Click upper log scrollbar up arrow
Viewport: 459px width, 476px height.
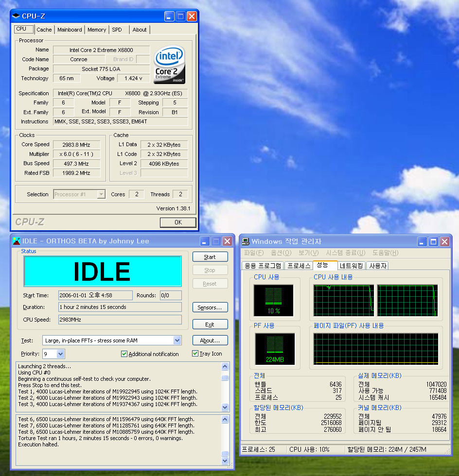coord(225,367)
